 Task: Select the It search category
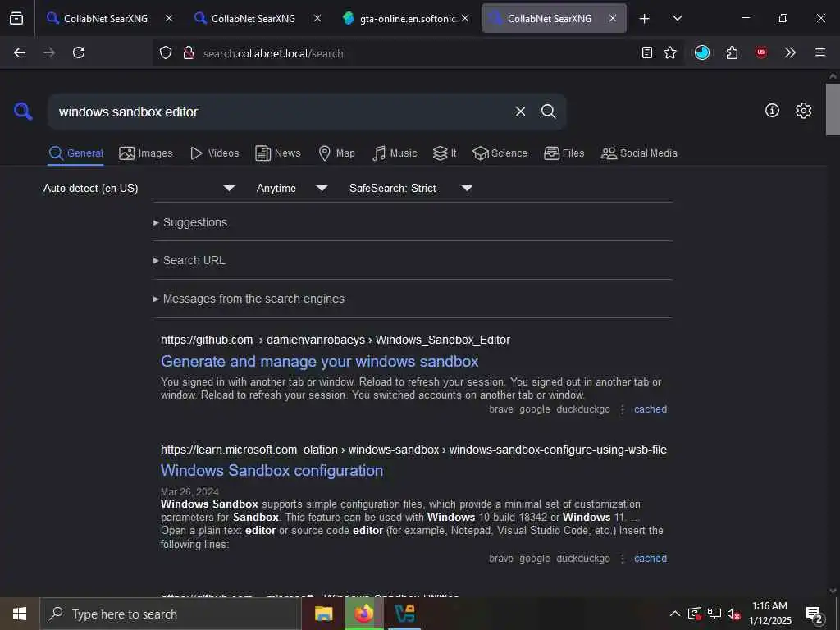coord(445,153)
